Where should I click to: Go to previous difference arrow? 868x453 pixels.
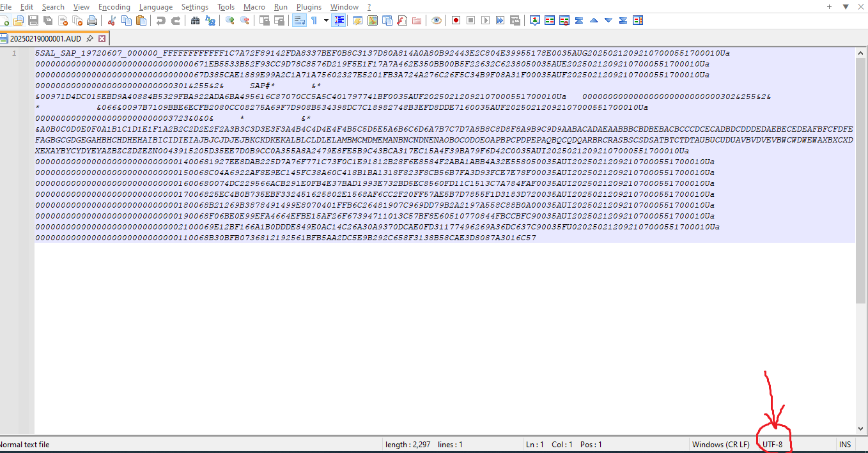pos(594,20)
